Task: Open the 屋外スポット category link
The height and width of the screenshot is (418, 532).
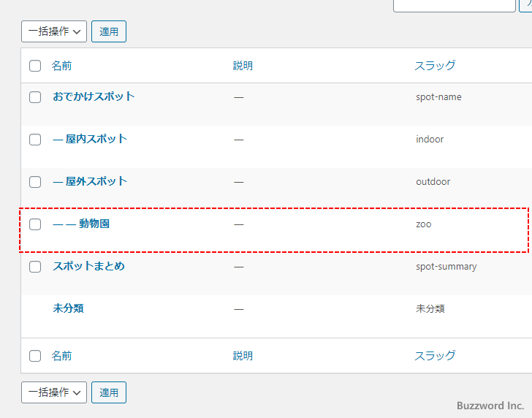Action: point(96,181)
